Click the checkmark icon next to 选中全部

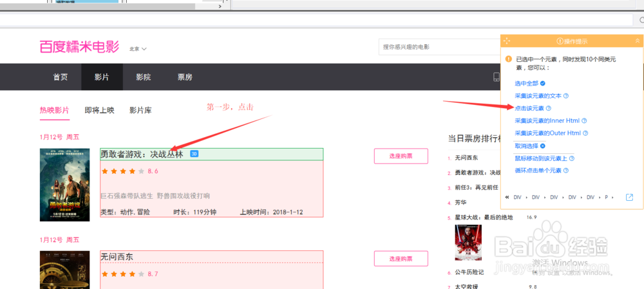542,83
